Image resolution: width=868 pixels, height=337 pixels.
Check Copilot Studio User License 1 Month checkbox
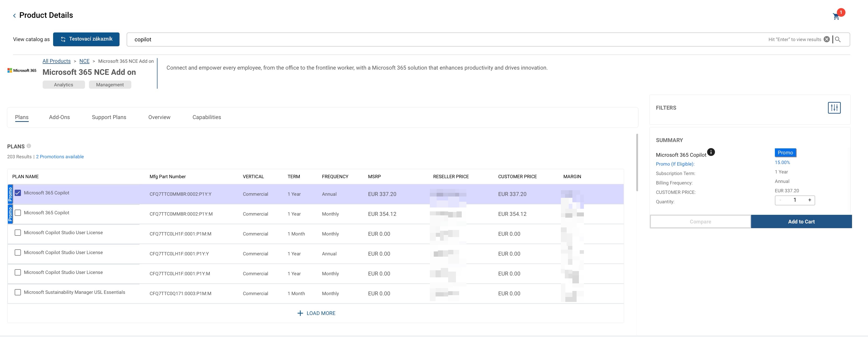pyautogui.click(x=18, y=233)
